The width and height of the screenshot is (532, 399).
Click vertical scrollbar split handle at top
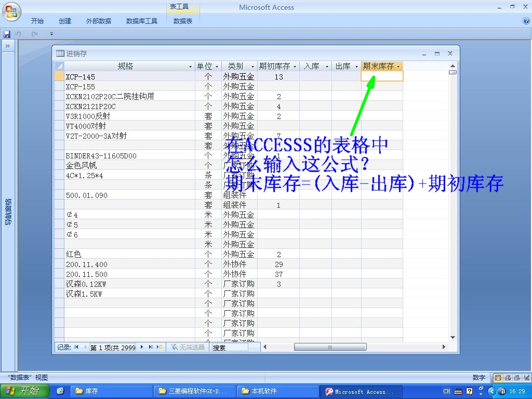453,72
